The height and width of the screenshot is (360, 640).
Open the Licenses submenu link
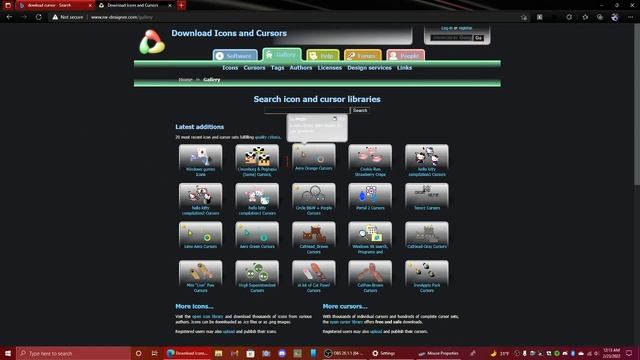point(329,68)
